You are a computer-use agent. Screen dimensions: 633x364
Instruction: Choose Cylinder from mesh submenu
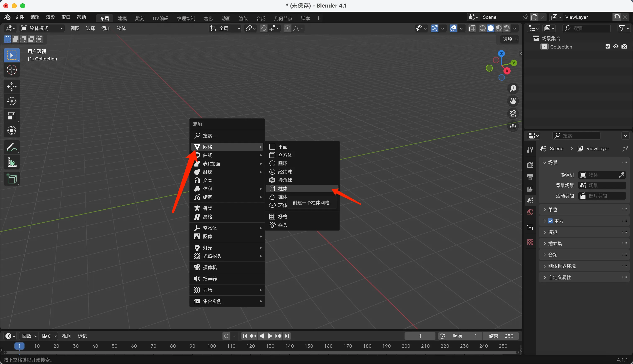point(283,188)
